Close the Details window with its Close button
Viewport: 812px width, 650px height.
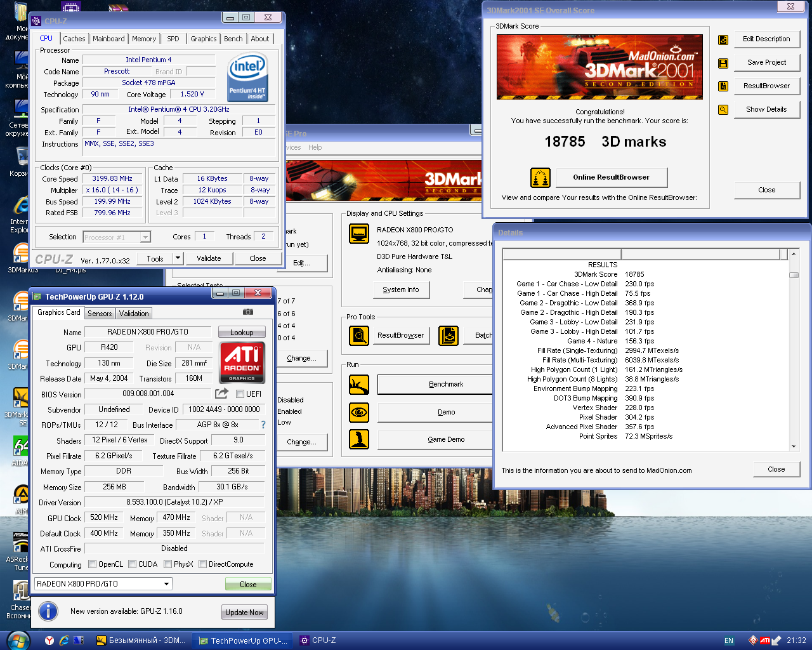point(776,470)
